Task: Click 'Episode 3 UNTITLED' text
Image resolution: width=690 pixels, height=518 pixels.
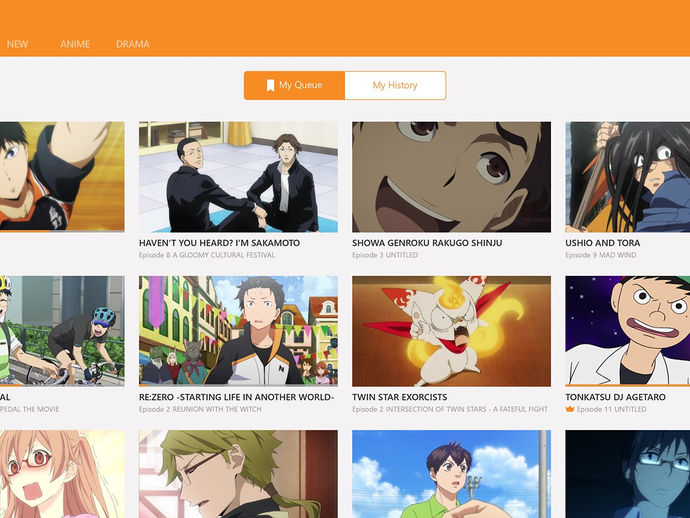Action: 385,255
